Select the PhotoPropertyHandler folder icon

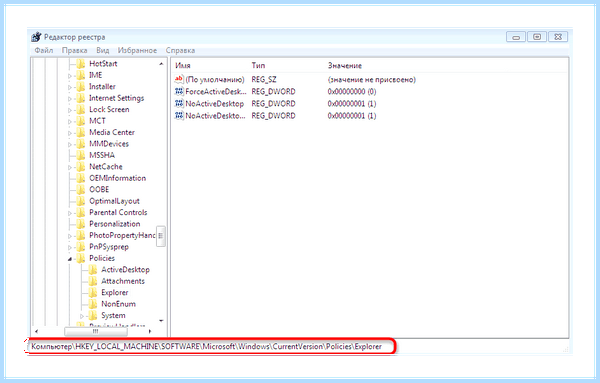pos(81,235)
